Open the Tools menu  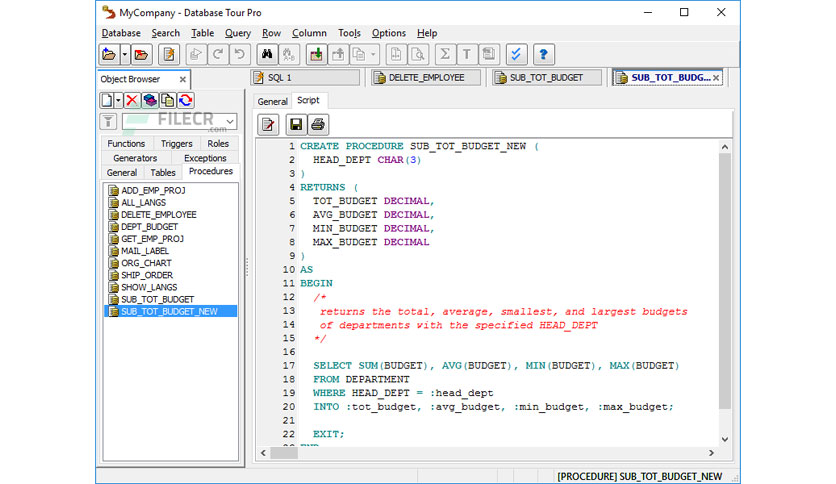[x=349, y=33]
